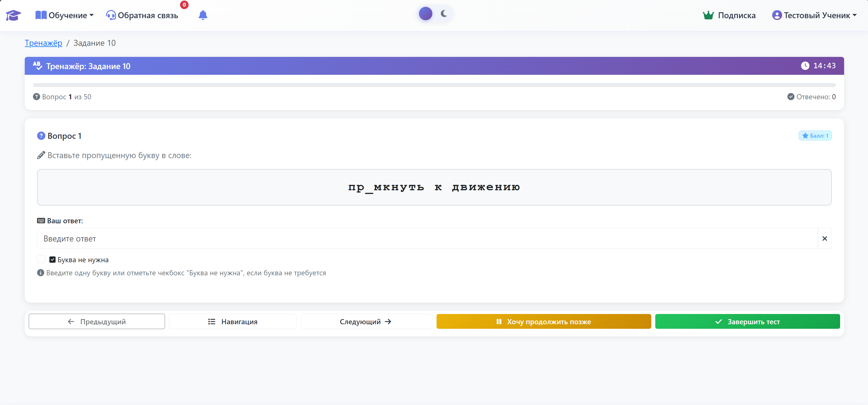Open the Навигация question list
This screenshot has height=405, width=868.
[233, 321]
